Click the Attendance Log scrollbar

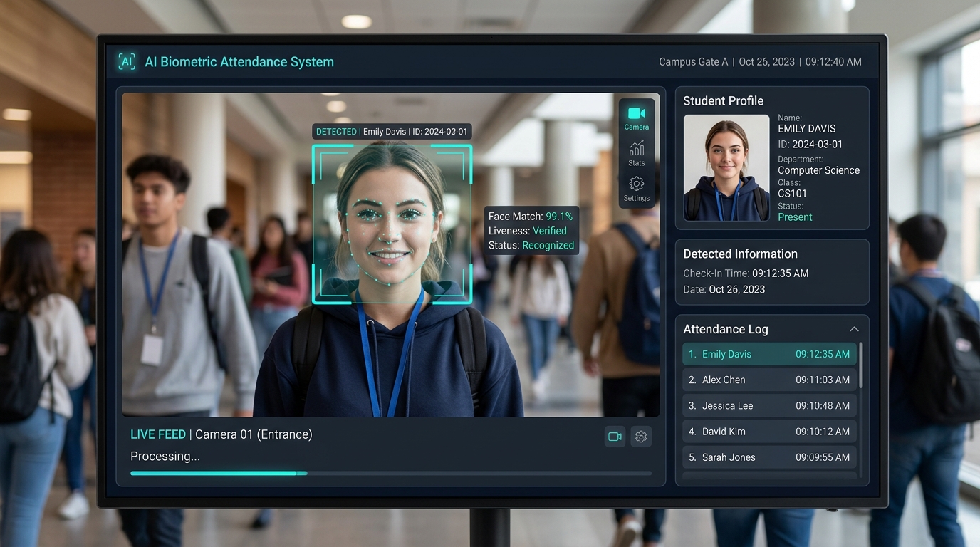click(x=861, y=365)
